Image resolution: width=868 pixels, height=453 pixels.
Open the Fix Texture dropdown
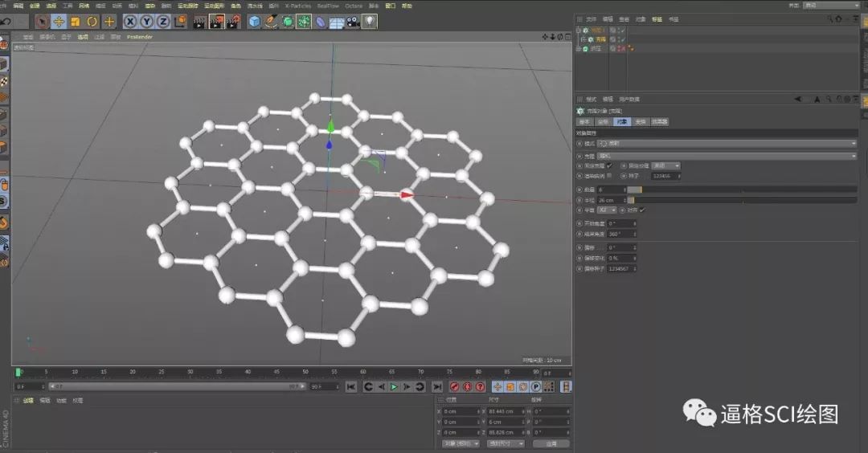[x=666, y=165]
